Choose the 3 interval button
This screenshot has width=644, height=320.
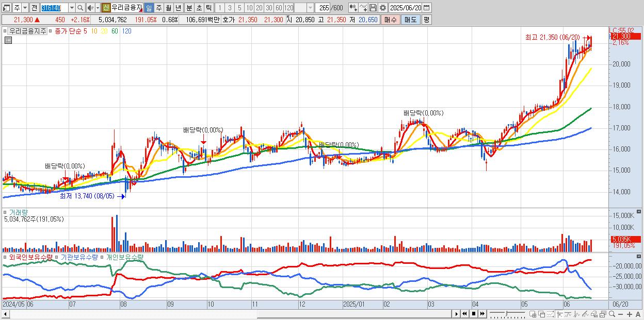tap(230, 8)
